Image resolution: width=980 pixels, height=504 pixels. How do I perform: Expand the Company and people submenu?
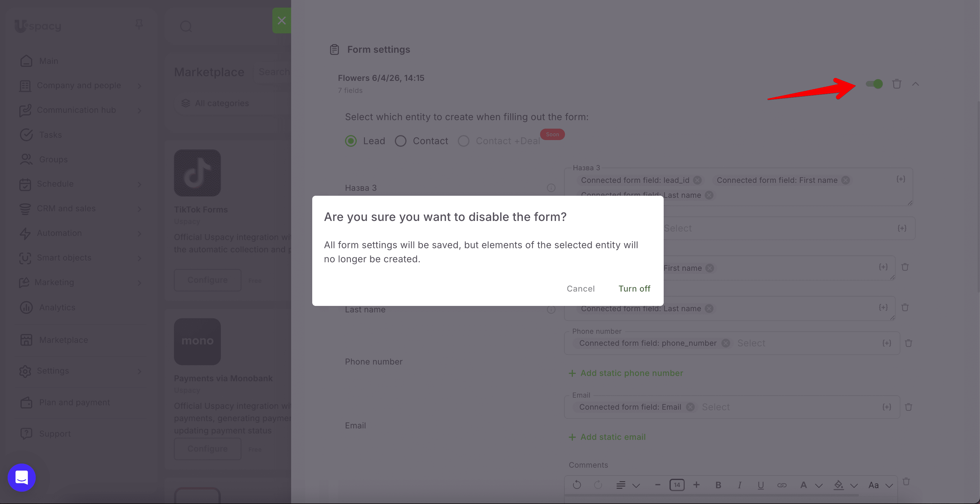pyautogui.click(x=139, y=86)
